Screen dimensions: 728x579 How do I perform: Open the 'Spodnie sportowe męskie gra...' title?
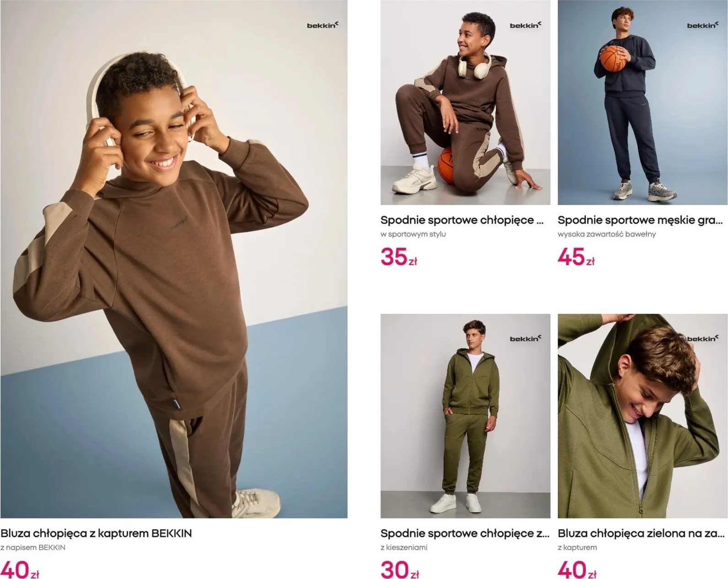[640, 220]
